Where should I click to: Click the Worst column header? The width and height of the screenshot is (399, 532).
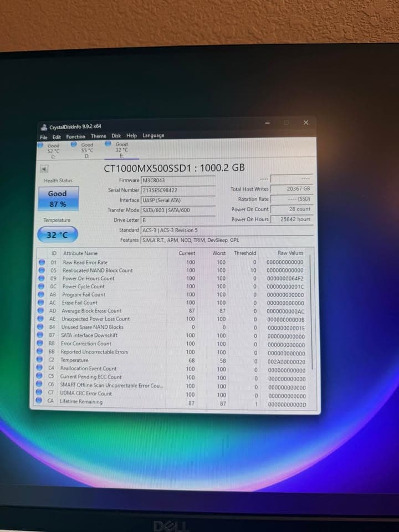pos(219,253)
